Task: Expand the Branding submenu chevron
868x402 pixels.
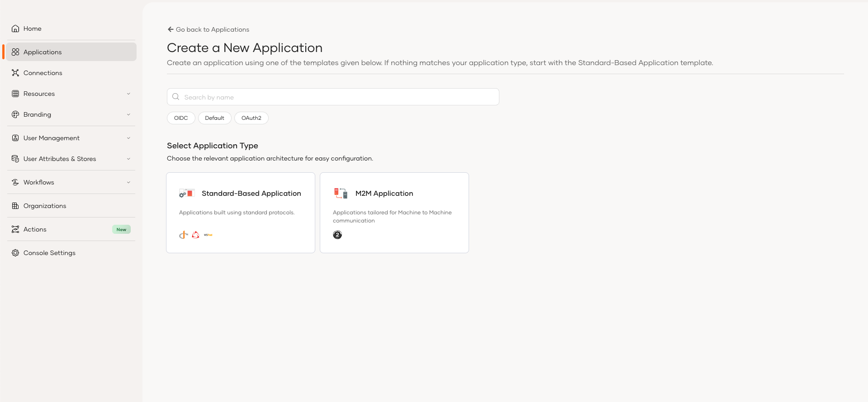Action: point(128,114)
